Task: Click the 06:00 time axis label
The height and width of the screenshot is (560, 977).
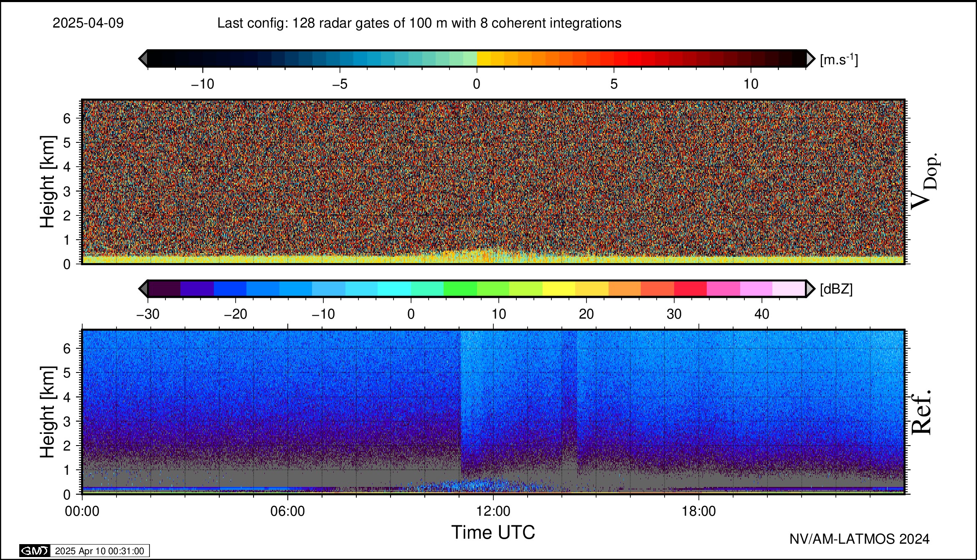Action: (x=287, y=511)
